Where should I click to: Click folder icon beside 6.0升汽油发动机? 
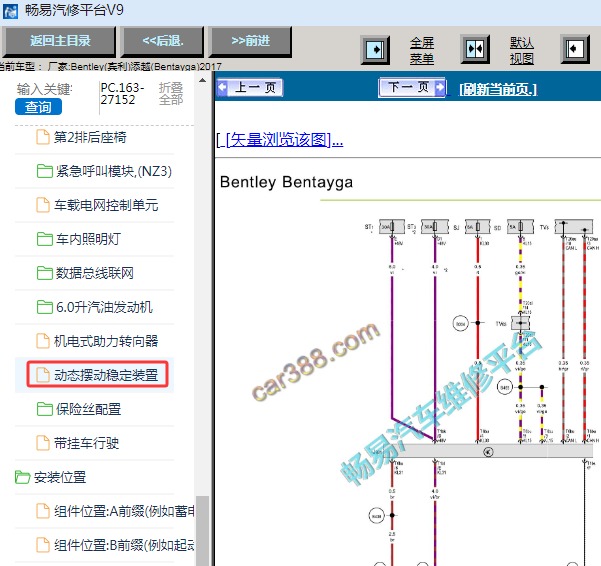[x=44, y=307]
